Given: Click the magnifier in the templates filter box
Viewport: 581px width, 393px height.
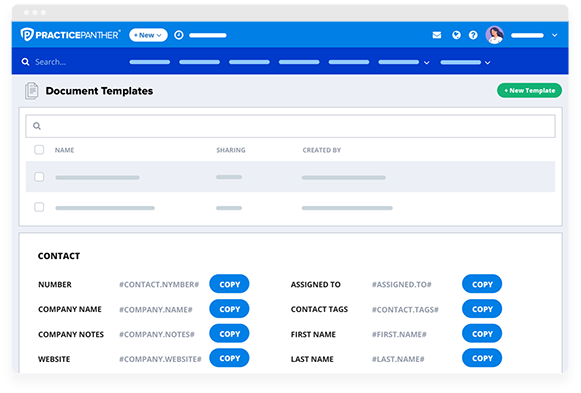Looking at the screenshot, I should (x=37, y=126).
